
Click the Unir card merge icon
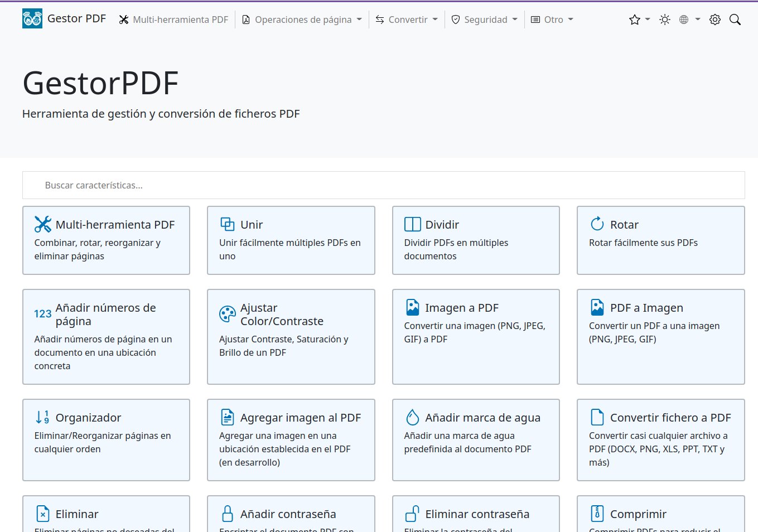228,224
